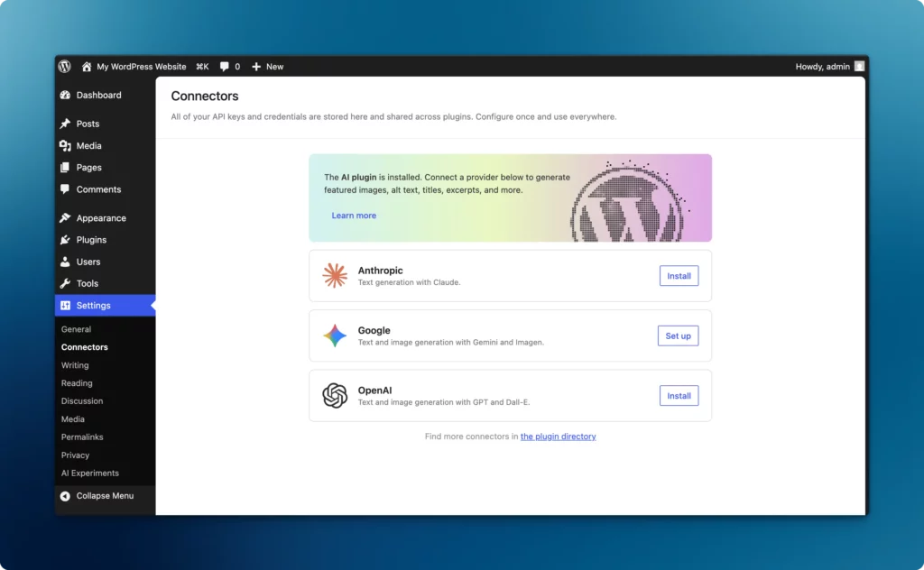Click the OpenAI knot logo
Viewport: 924px width, 570px height.
point(335,396)
